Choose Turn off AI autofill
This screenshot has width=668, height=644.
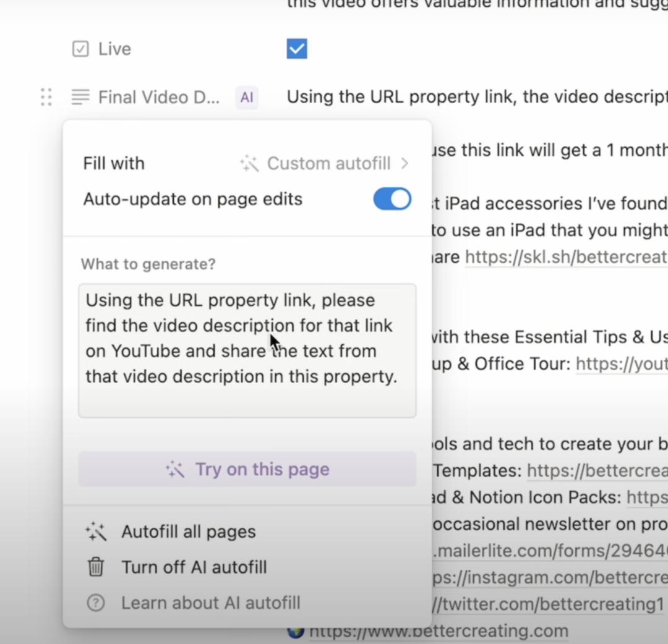194,567
